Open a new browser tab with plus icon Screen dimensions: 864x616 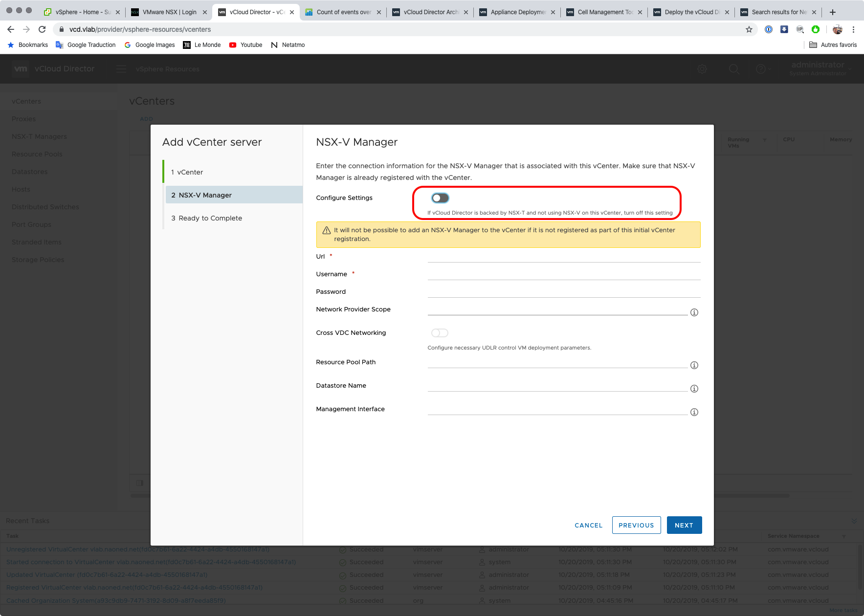point(833,12)
